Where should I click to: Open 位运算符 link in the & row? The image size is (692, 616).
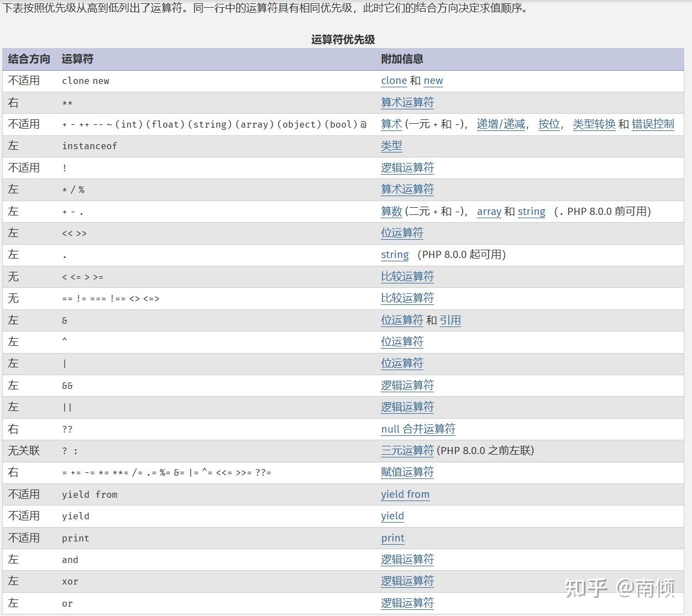pyautogui.click(x=402, y=320)
